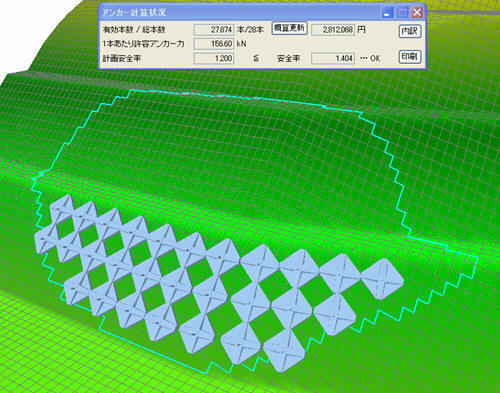The width and height of the screenshot is (500, 393).
Task: Click the 156.60 kN anchor force field
Action: click(x=214, y=44)
